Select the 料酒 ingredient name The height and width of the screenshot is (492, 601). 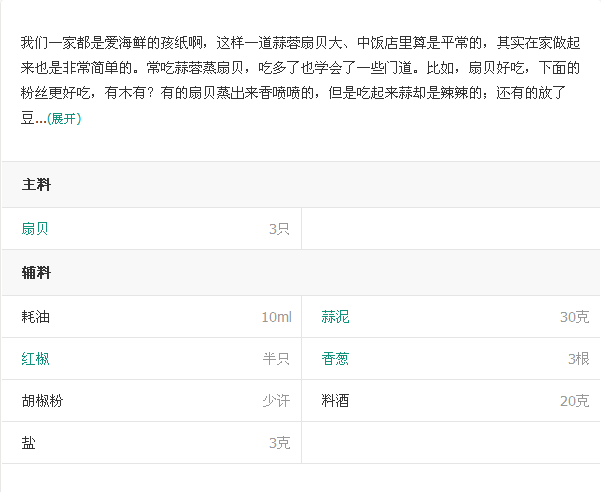click(x=335, y=401)
